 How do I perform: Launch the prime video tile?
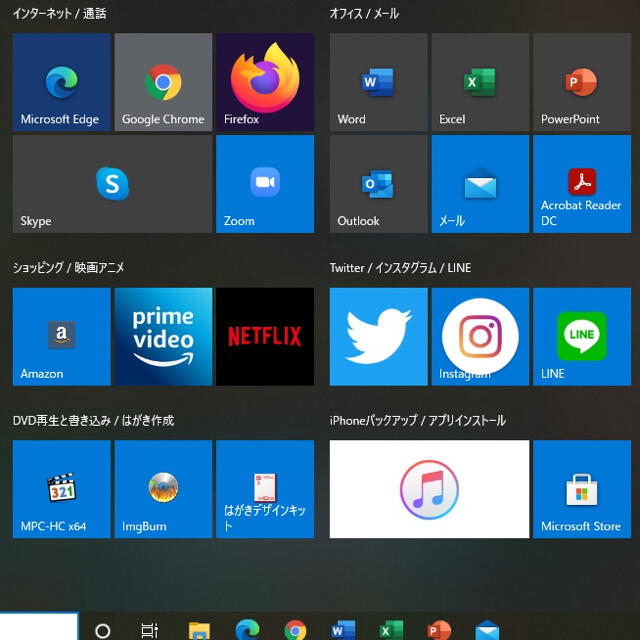coord(163,337)
